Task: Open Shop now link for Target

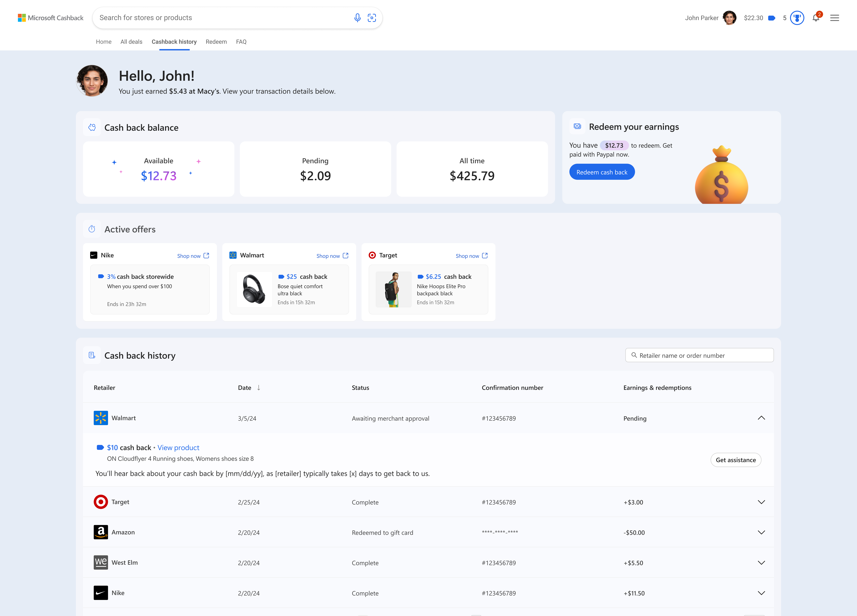Action: tap(472, 256)
